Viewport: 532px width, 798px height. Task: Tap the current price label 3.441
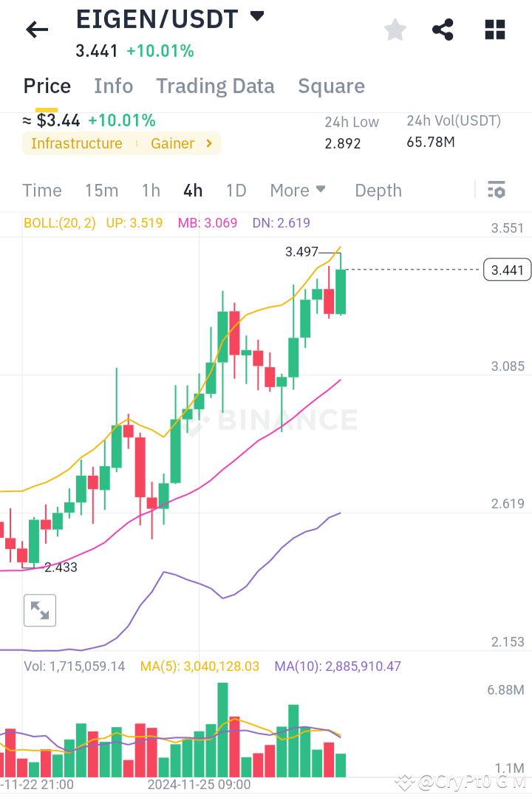point(507,269)
